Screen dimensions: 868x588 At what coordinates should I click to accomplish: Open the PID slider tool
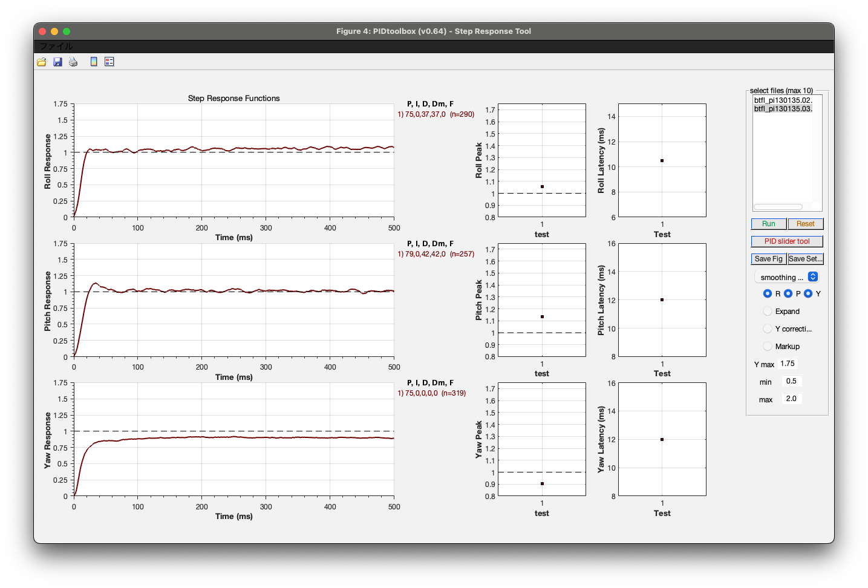tap(787, 241)
